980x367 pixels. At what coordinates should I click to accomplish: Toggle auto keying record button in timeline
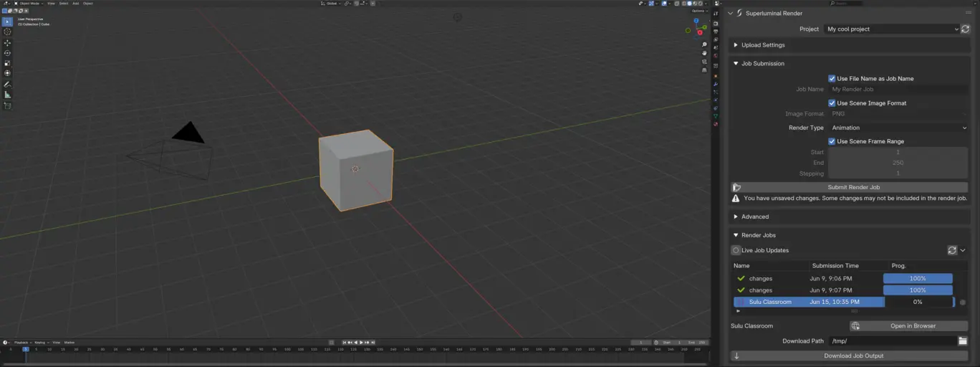click(331, 343)
